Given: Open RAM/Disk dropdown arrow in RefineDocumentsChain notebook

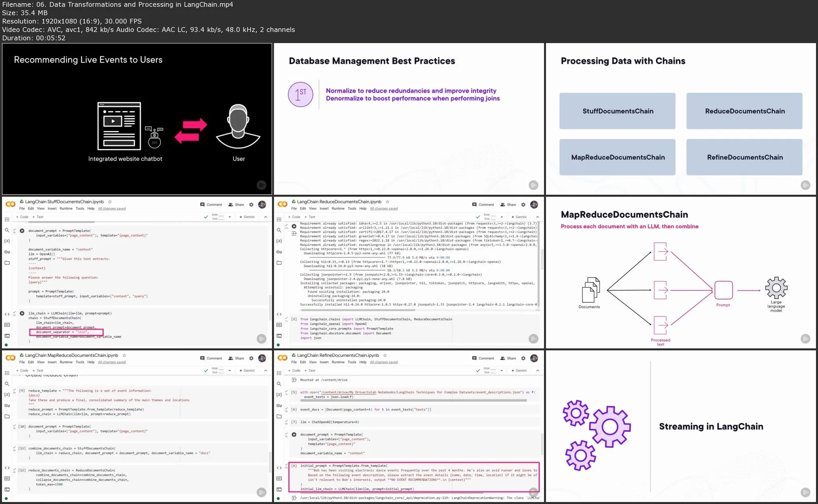Looking at the screenshot, I should [502, 371].
